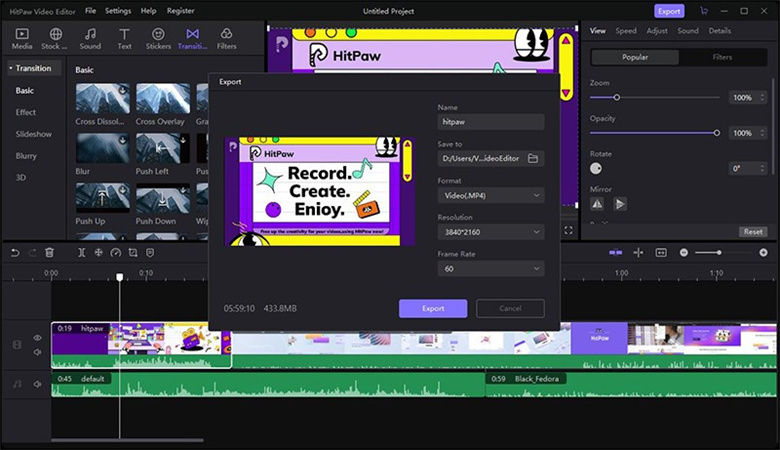
Task: Mute the music audio track
Action: [x=38, y=384]
